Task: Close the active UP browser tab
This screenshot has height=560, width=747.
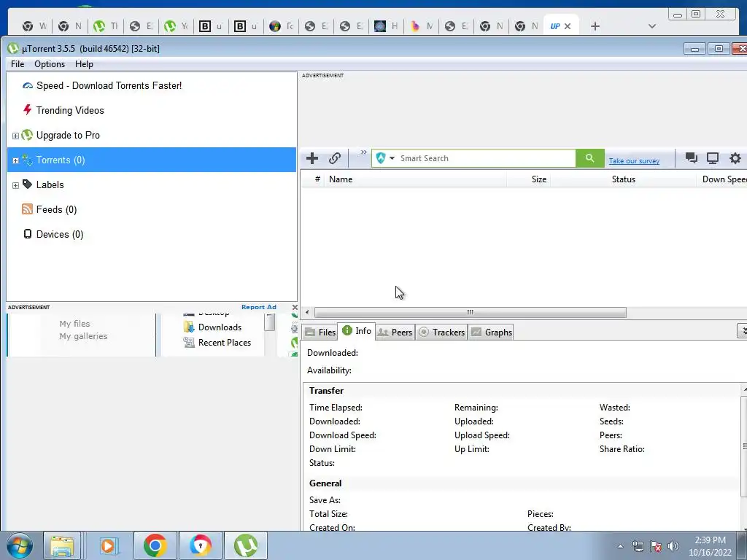Action: (568, 26)
